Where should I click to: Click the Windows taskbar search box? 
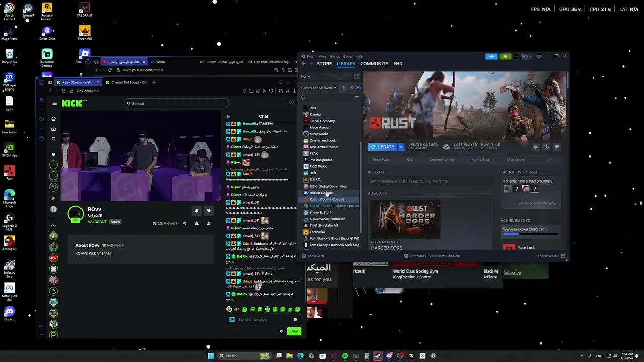pyautogui.click(x=245, y=356)
